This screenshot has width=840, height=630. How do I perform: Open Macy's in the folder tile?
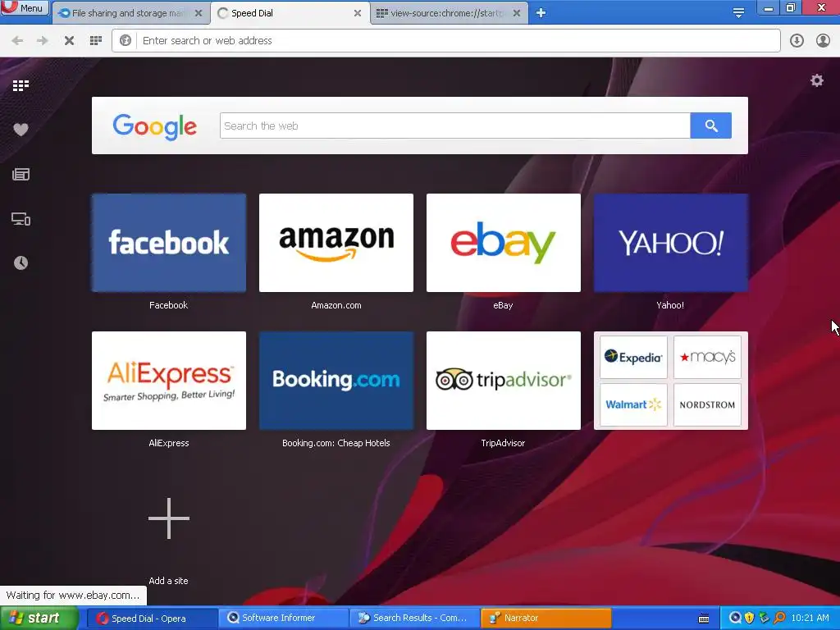tap(707, 358)
